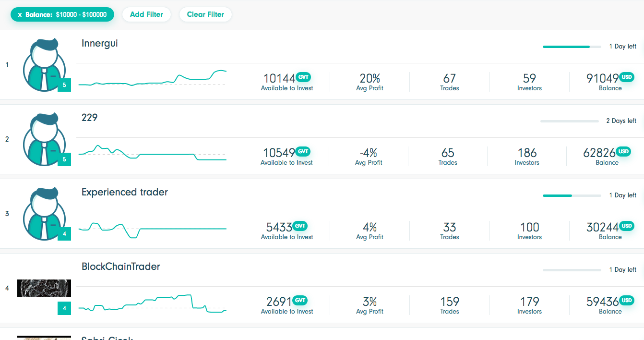Click the 2691 available to invest amount

point(279,302)
